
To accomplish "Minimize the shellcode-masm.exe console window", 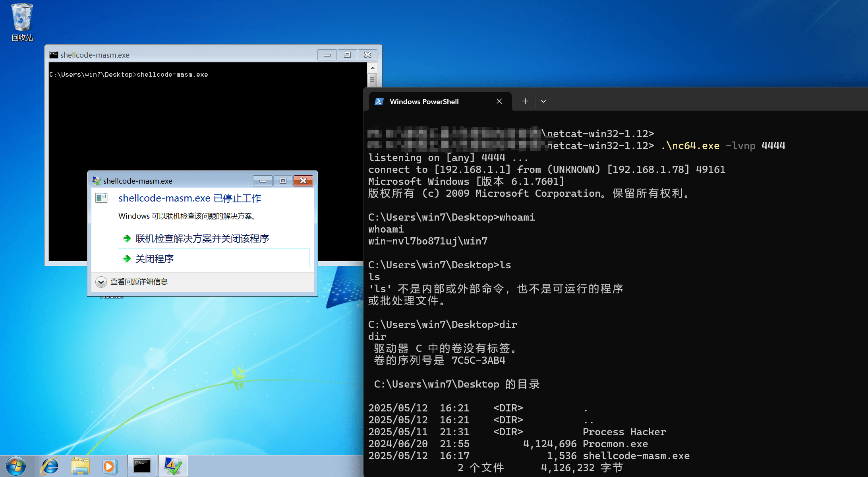I will (x=327, y=55).
